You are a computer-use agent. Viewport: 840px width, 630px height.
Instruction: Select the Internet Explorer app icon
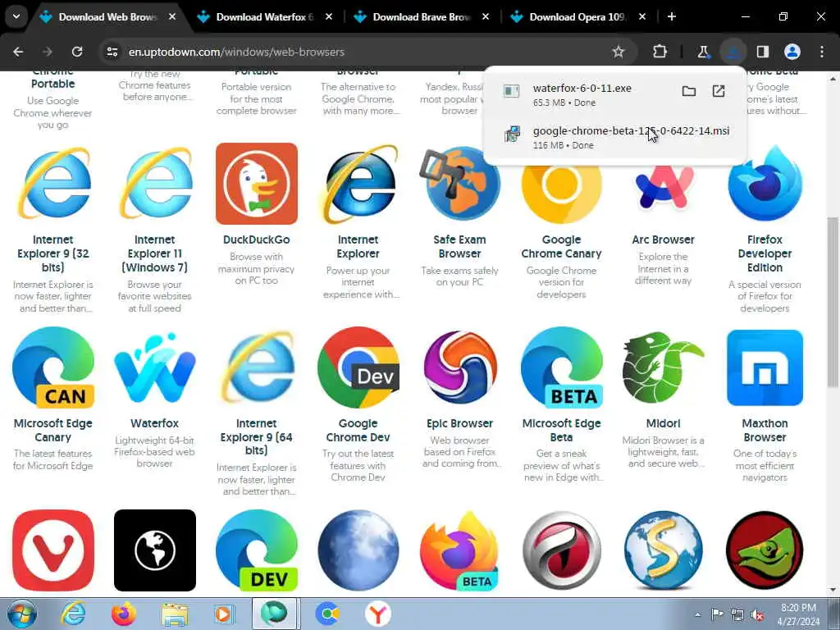coord(358,183)
